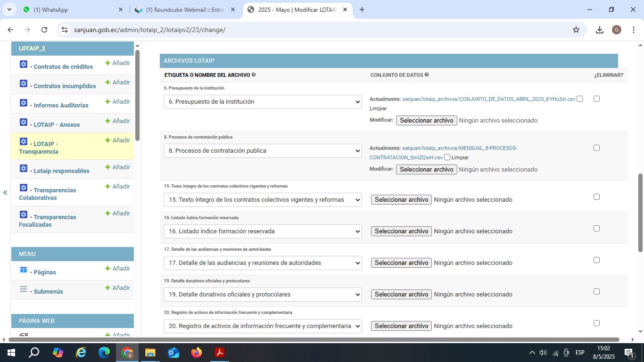Collapse sidebar using the double chevron icon

point(5,192)
